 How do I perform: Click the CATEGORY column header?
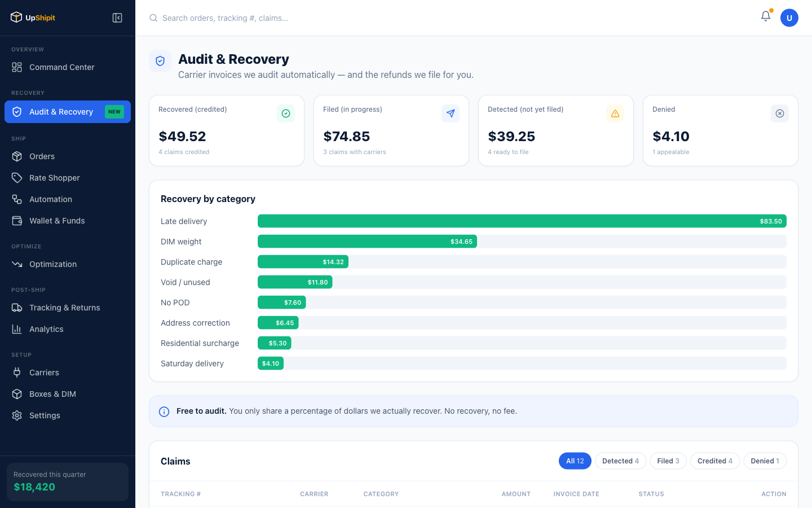click(381, 494)
